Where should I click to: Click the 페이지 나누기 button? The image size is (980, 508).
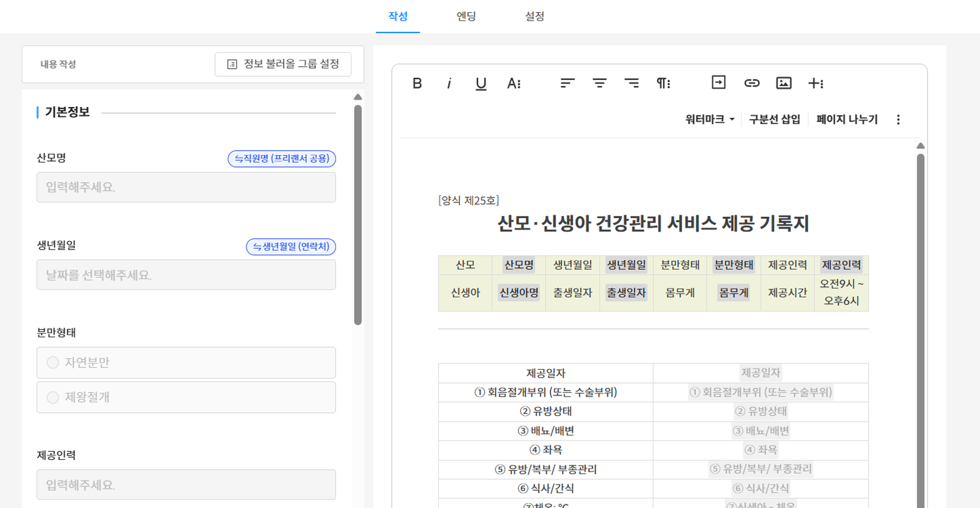coord(847,119)
